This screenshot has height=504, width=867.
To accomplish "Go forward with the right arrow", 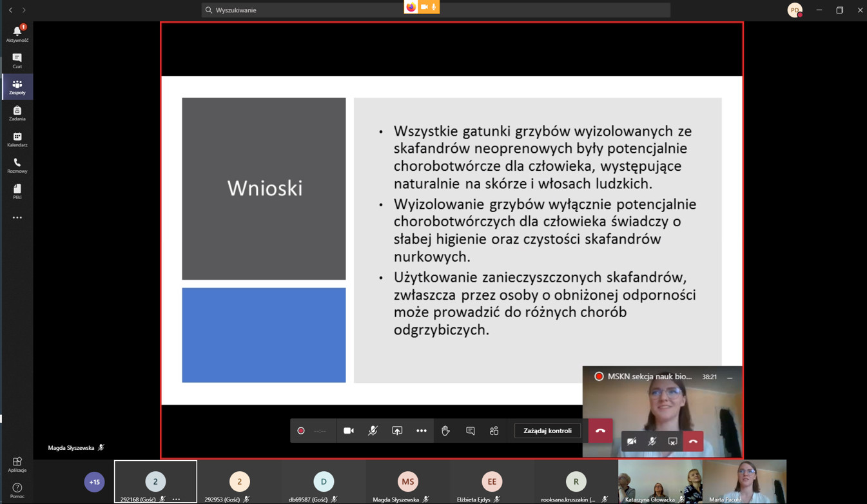I will (24, 10).
